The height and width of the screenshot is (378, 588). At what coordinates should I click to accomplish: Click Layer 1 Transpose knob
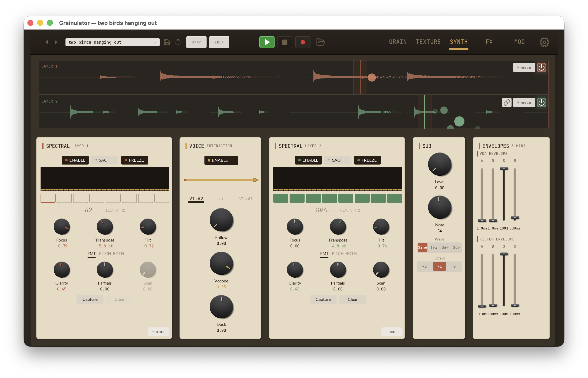pos(105,227)
